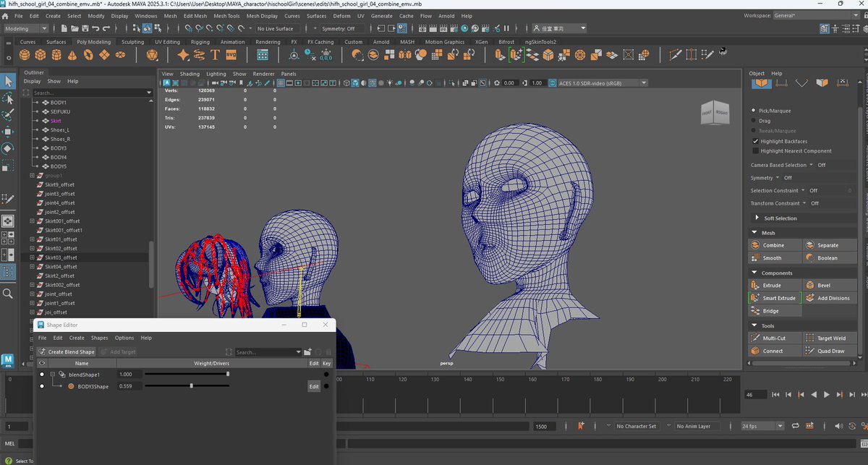Select the Move tool in the toolbox

[8, 131]
